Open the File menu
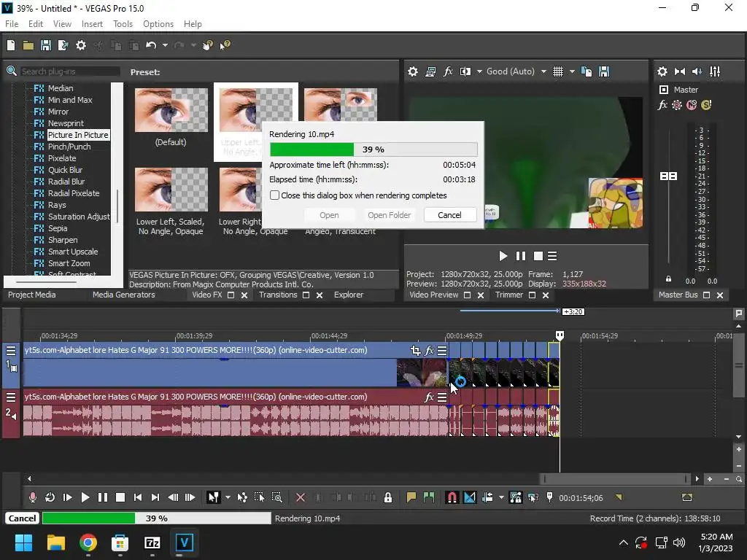The image size is (747, 560). click(12, 24)
